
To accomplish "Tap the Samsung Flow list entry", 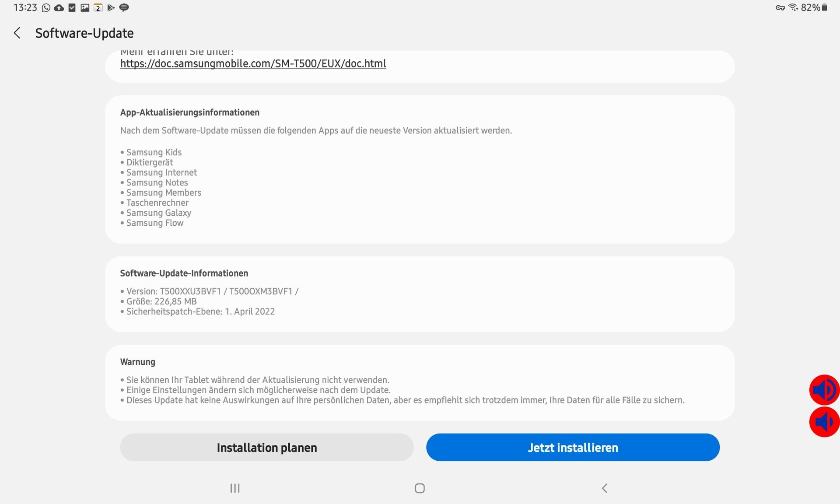I will (152, 223).
